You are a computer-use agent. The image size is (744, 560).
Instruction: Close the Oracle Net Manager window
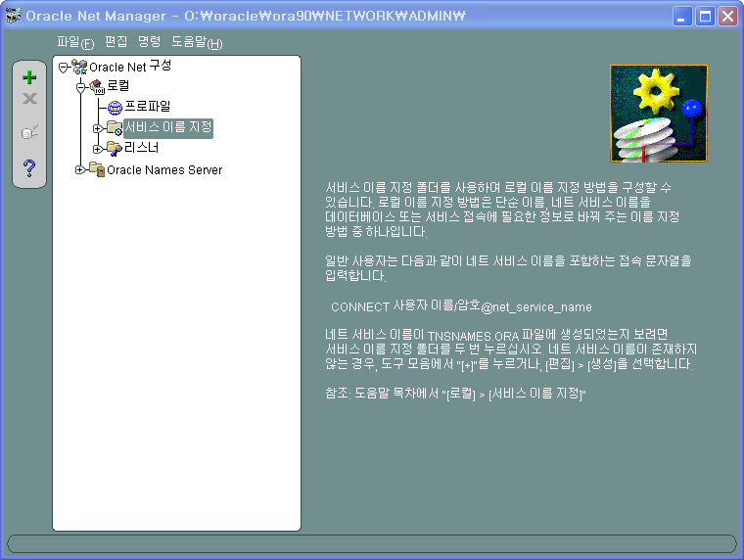[728, 16]
